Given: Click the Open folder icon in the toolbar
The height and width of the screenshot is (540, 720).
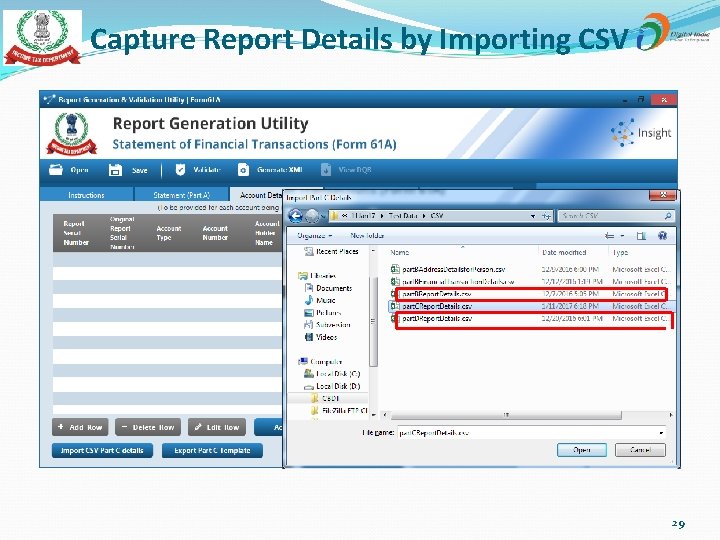Looking at the screenshot, I should [x=56, y=169].
